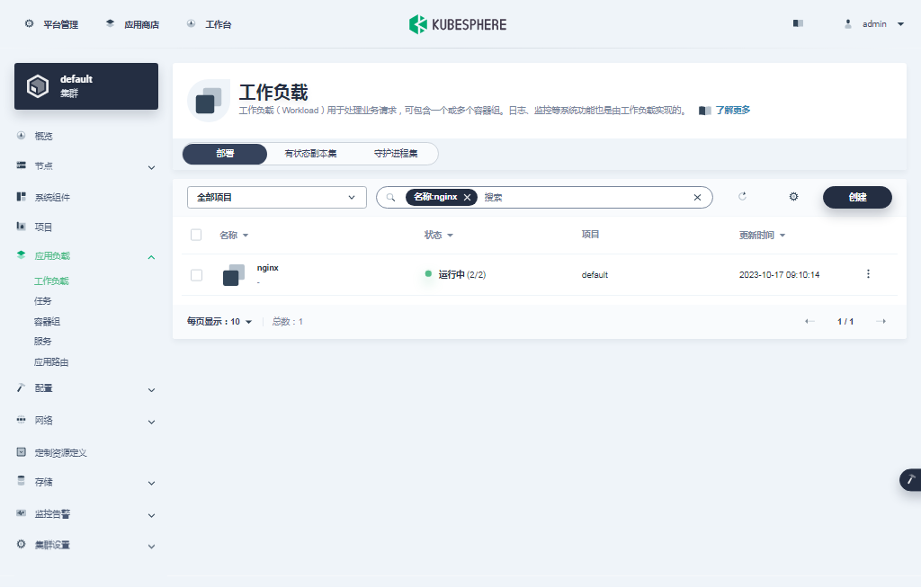Filter by 状态 column
921x588 pixels.
tap(439, 235)
